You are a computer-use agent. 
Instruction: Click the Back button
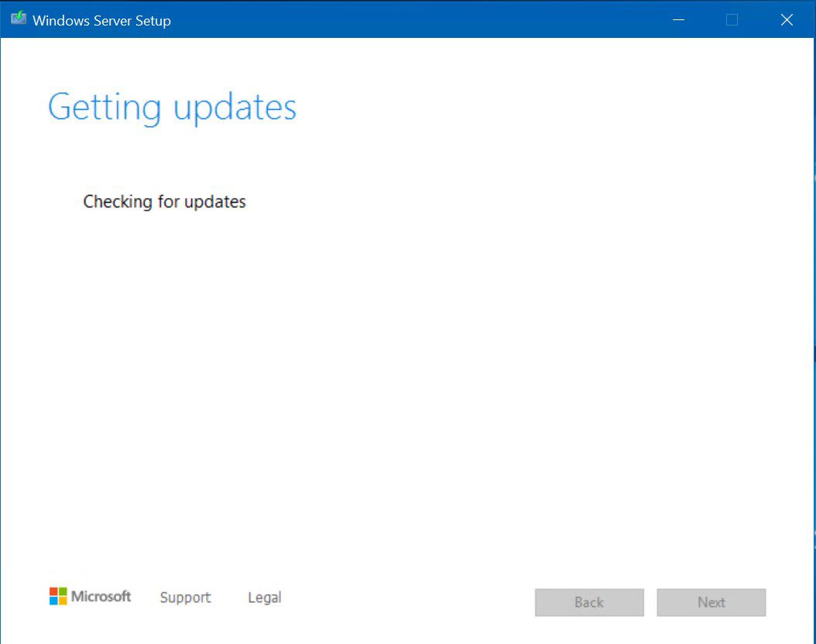(589, 602)
